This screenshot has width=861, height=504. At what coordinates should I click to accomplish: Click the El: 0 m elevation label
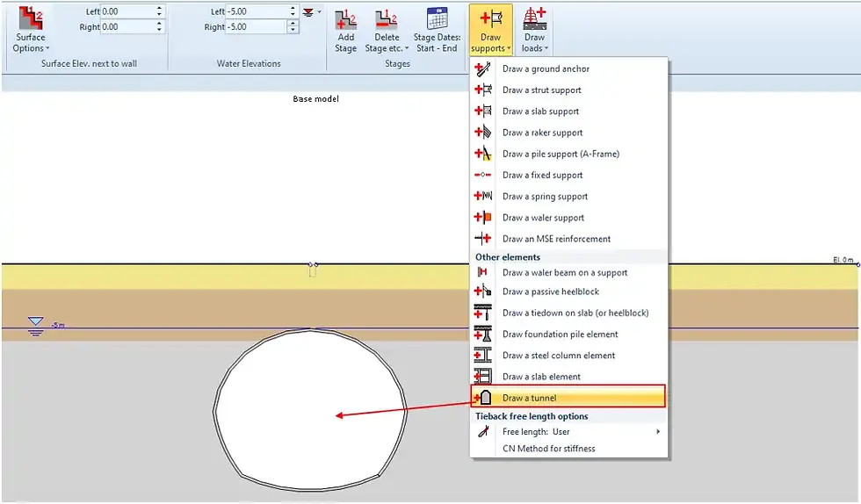point(843,260)
